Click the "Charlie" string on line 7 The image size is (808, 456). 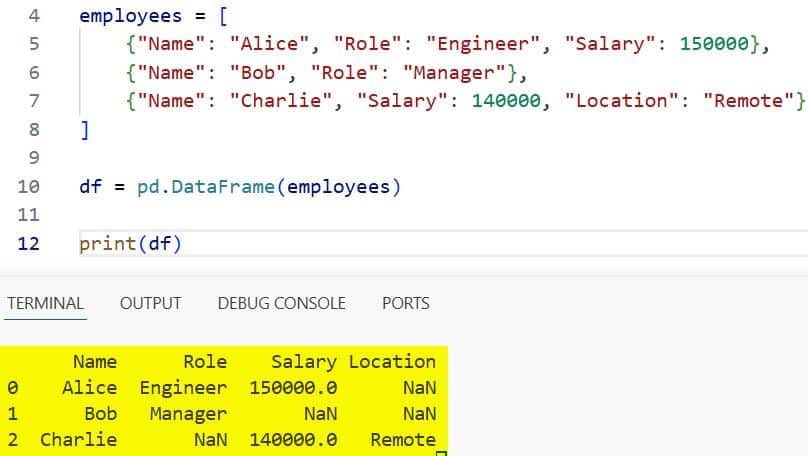pyautogui.click(x=281, y=101)
